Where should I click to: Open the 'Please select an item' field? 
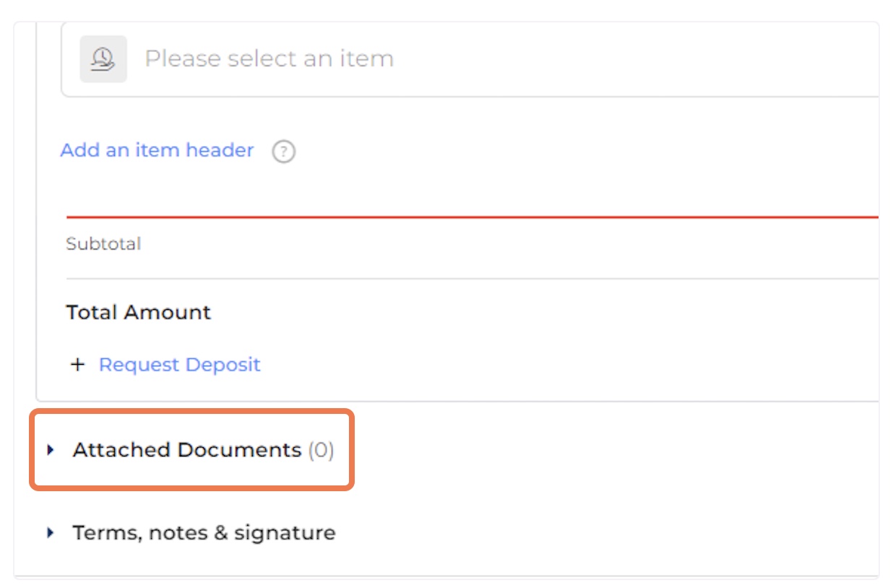[470, 59]
